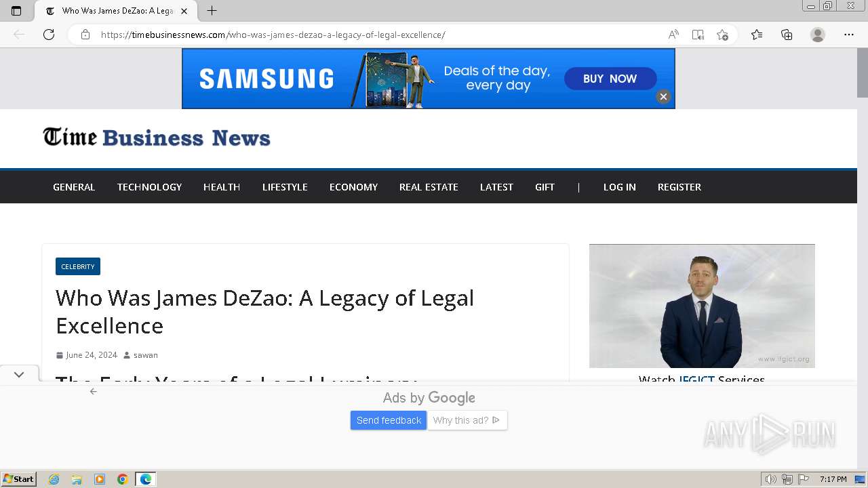Viewport: 868px width, 488px height.
Task: Launch Internet Explorer from taskbar
Action: (54, 479)
